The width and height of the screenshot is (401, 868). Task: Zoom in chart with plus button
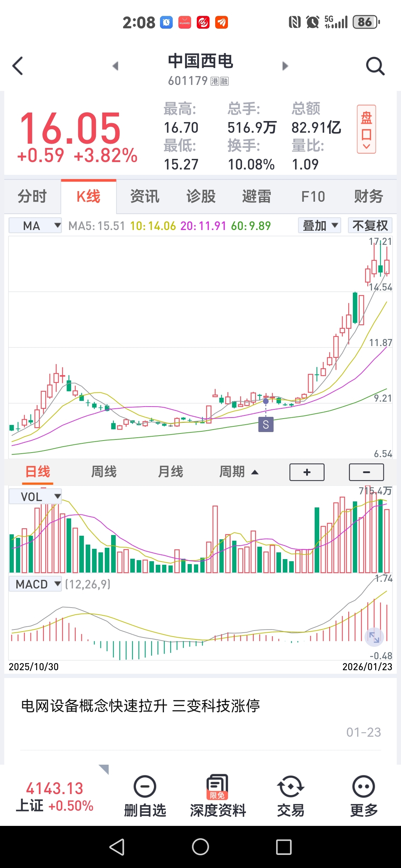[307, 472]
